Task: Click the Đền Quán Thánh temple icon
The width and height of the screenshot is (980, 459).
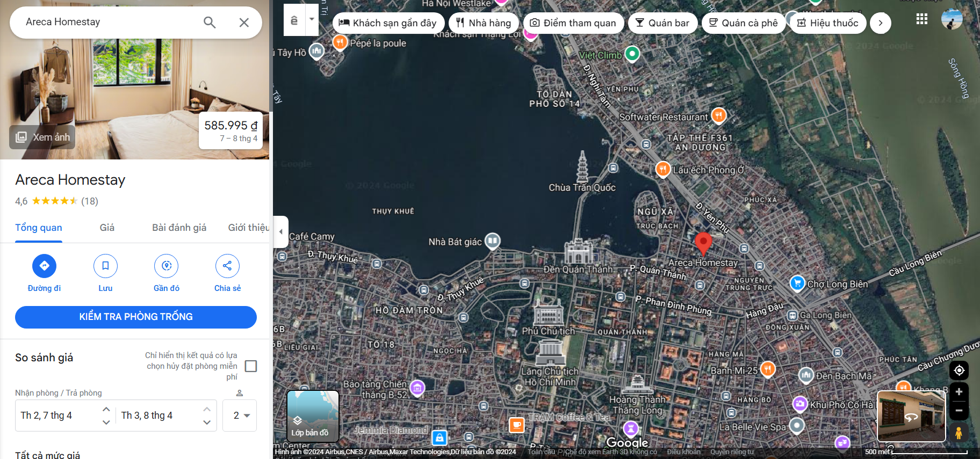Action: 578,251
